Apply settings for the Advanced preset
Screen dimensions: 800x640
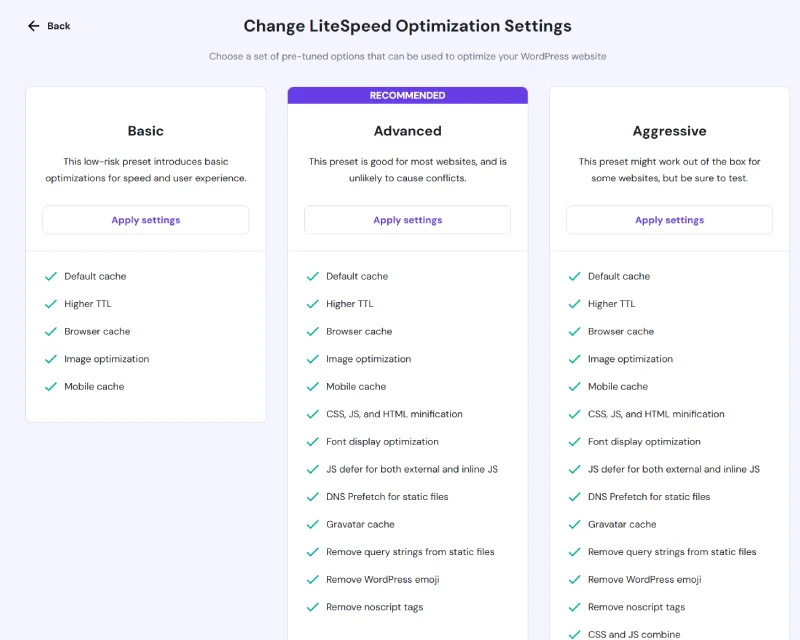407,220
